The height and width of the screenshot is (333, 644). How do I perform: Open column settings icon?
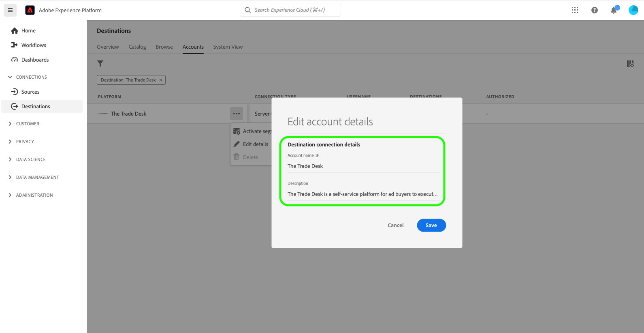630,64
